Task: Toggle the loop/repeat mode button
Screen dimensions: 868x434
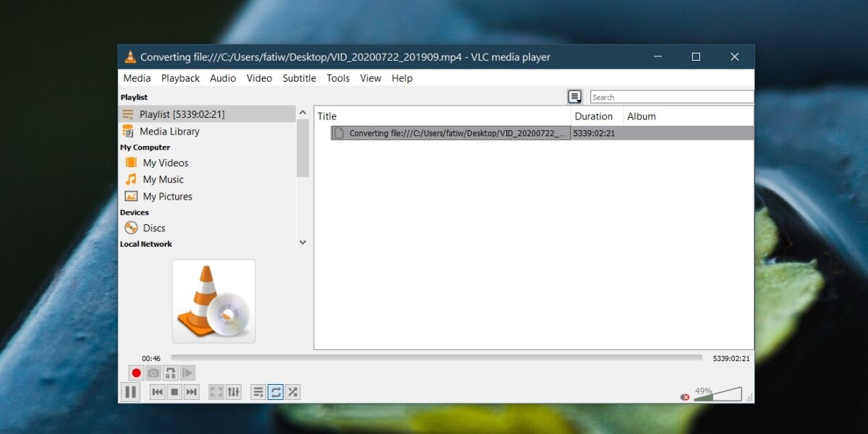Action: click(x=276, y=392)
